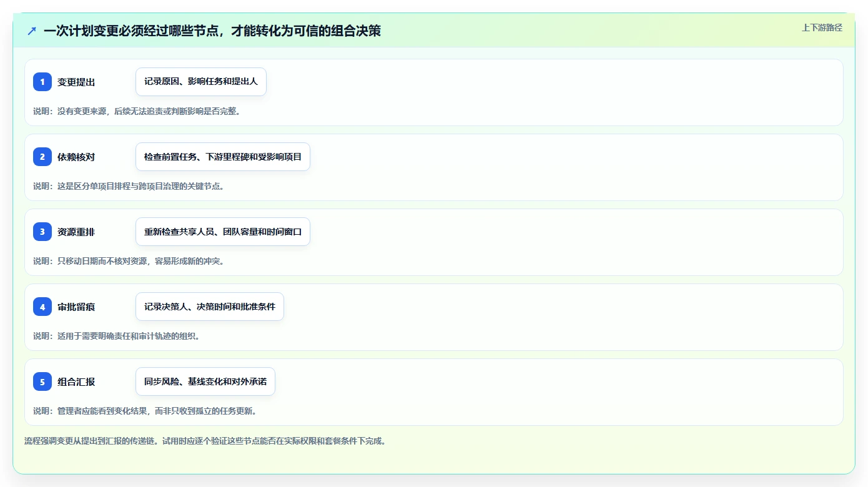Click the 检查前置任务、下游里程碑和受影响项目 chip
The height and width of the screenshot is (487, 868).
pyautogui.click(x=223, y=157)
